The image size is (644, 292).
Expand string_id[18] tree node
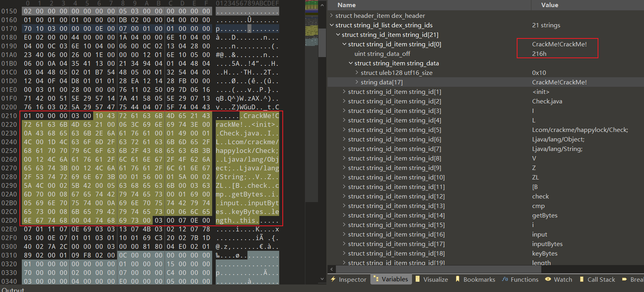click(344, 253)
